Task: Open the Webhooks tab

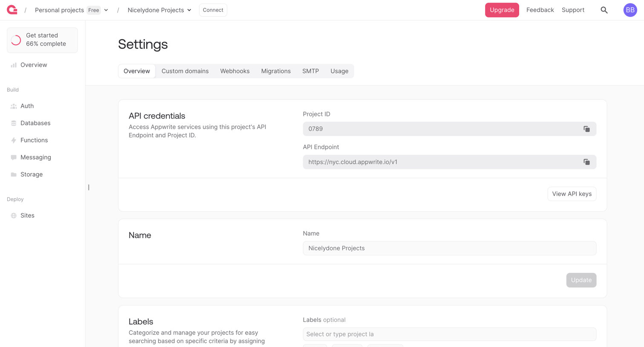Action: click(x=235, y=71)
